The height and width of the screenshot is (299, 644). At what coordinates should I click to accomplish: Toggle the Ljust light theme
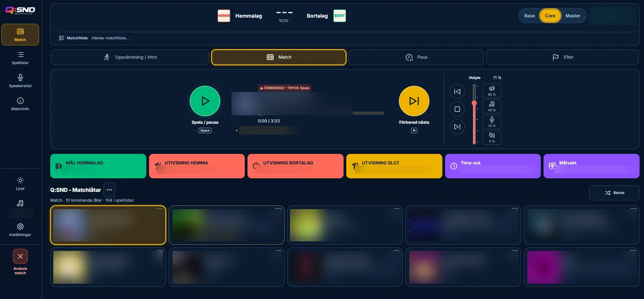point(20,184)
